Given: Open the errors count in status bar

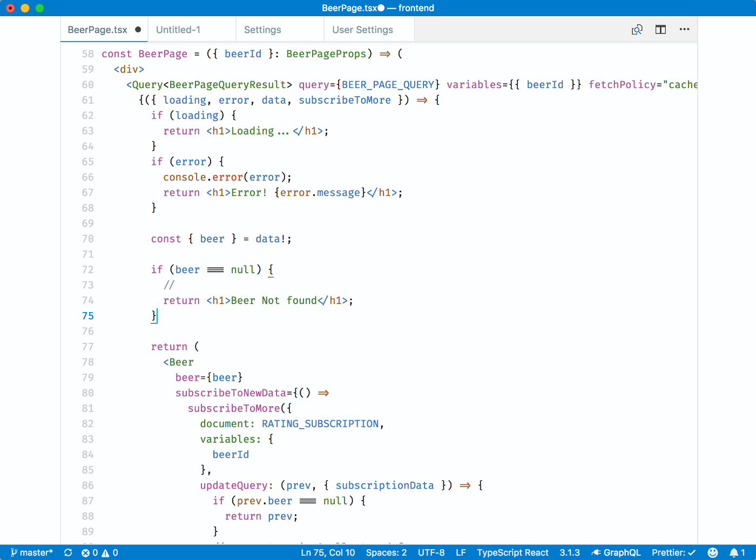Looking at the screenshot, I should [x=90, y=552].
